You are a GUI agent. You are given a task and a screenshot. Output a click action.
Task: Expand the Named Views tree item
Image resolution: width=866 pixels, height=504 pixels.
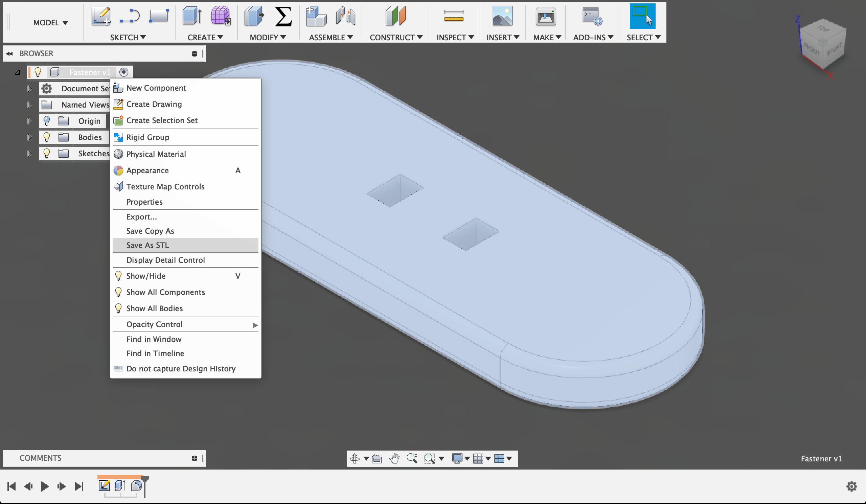pos(28,105)
